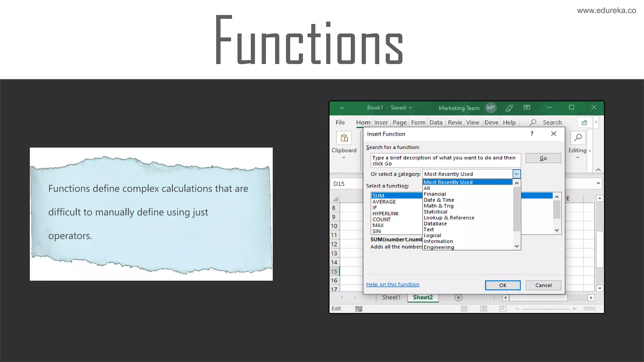Click Cancel in Insert Function dialog
This screenshot has width=644, height=362.
(543, 285)
